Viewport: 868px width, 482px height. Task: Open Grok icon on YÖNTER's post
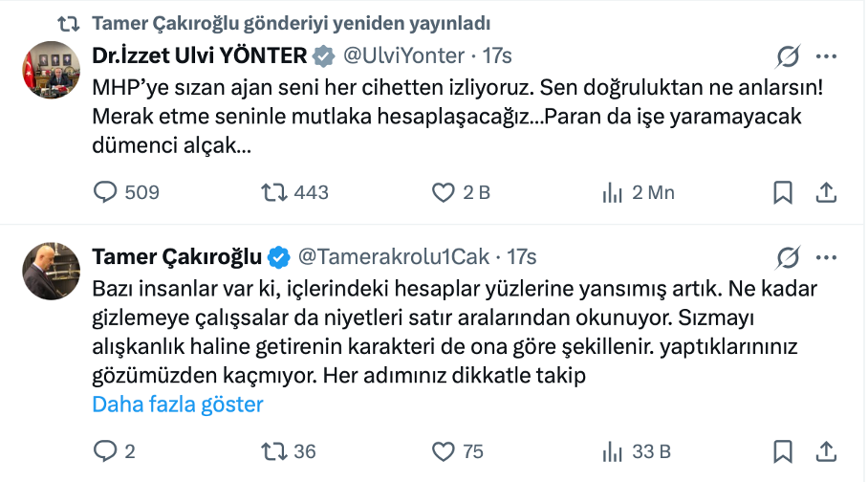click(x=789, y=57)
